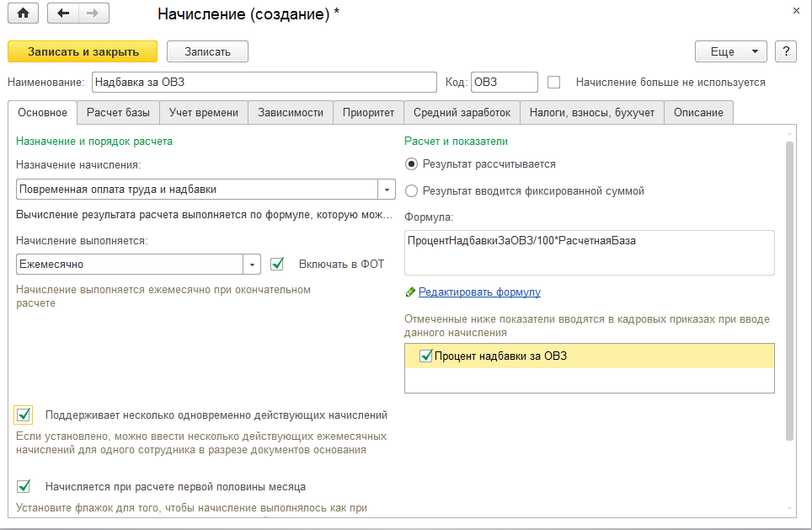The image size is (812, 530).
Task: Click the "Наименование" text field
Action: [x=264, y=83]
